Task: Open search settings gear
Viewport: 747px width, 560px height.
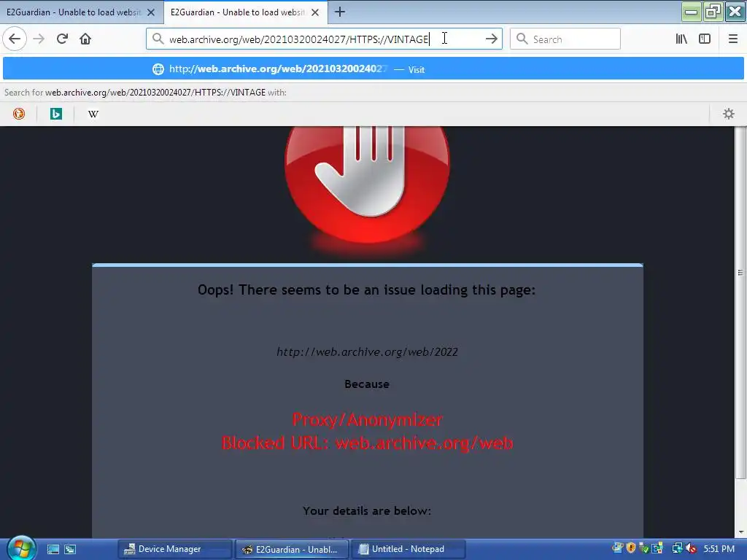Action: click(x=729, y=114)
